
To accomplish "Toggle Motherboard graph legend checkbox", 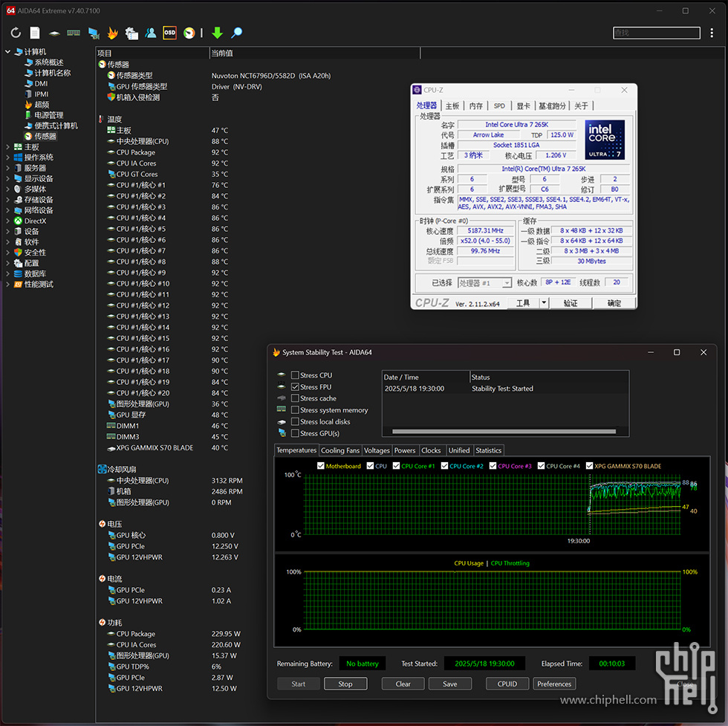I will [320, 466].
